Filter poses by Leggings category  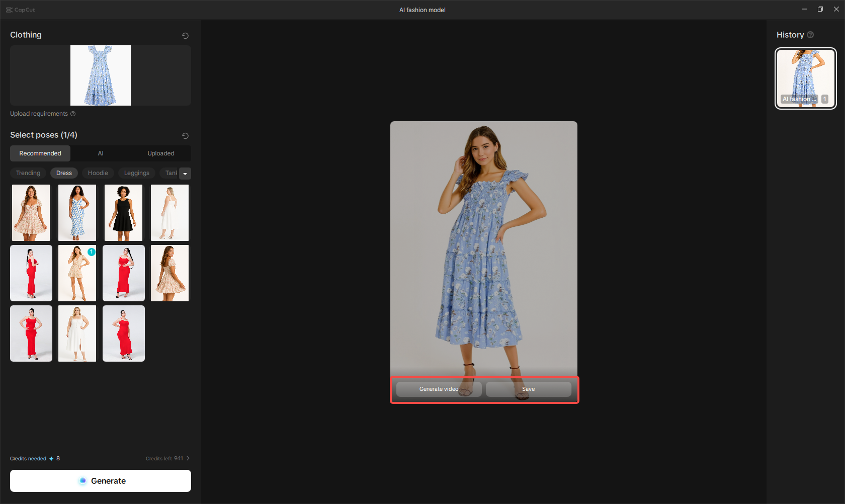coord(136,173)
